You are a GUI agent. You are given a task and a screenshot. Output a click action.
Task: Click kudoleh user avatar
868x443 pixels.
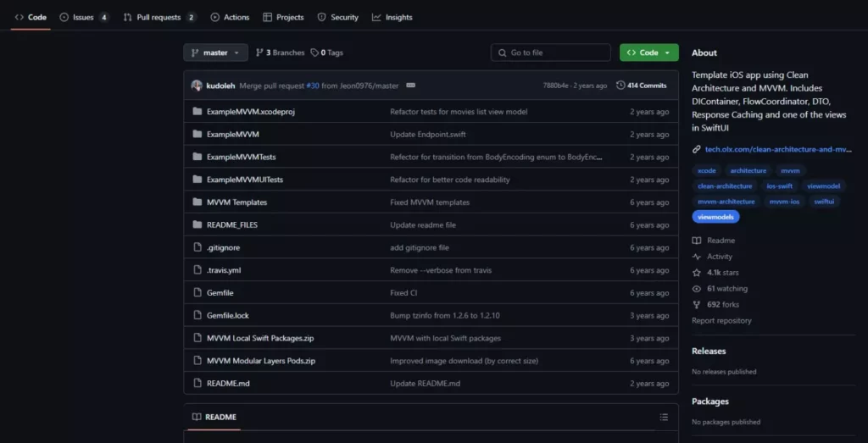(x=197, y=86)
